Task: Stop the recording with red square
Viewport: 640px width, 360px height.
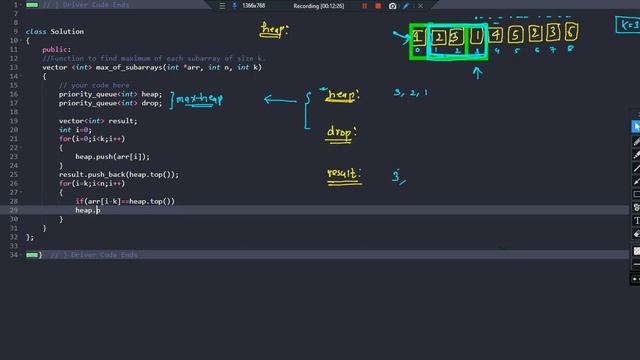Action: click(378, 6)
